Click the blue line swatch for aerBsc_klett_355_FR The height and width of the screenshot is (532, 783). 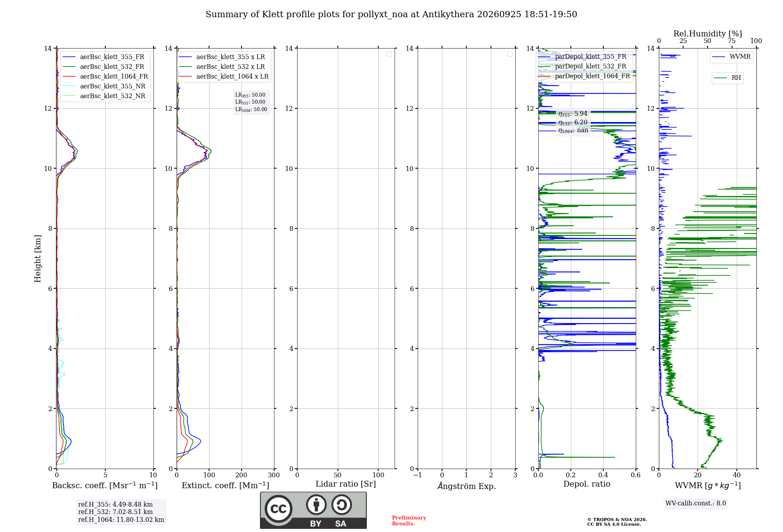[69, 57]
